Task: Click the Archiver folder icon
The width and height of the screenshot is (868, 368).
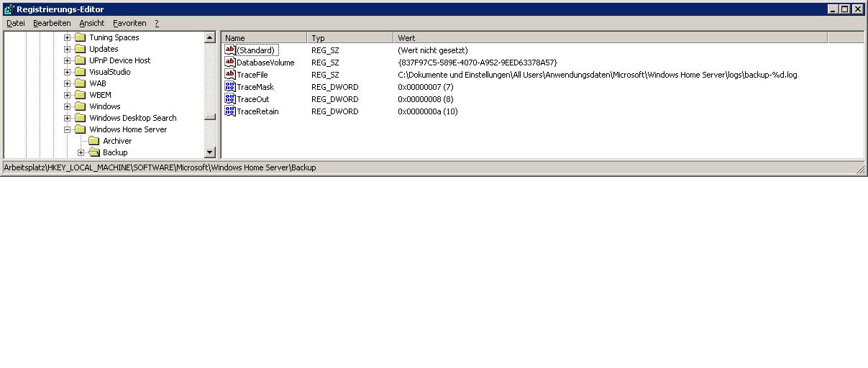Action: tap(93, 141)
